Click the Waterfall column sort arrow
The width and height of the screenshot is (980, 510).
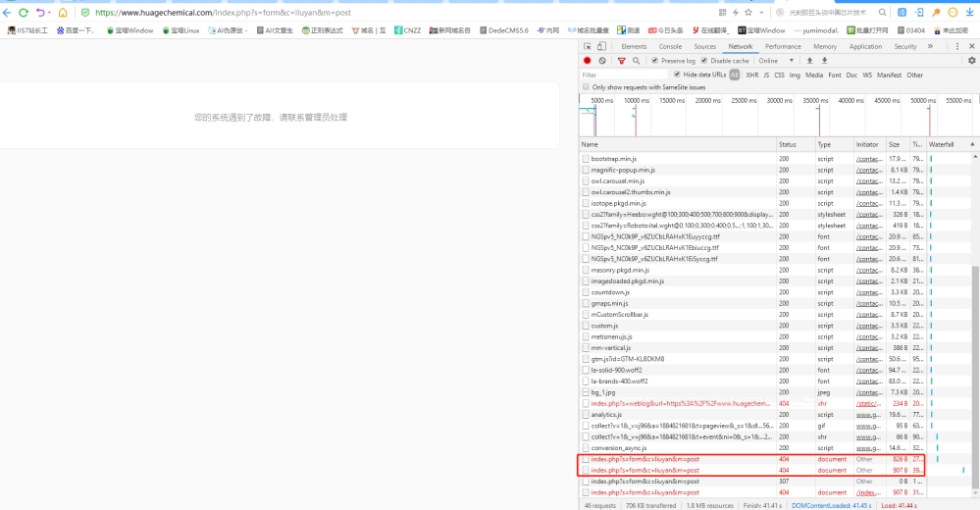[x=972, y=144]
